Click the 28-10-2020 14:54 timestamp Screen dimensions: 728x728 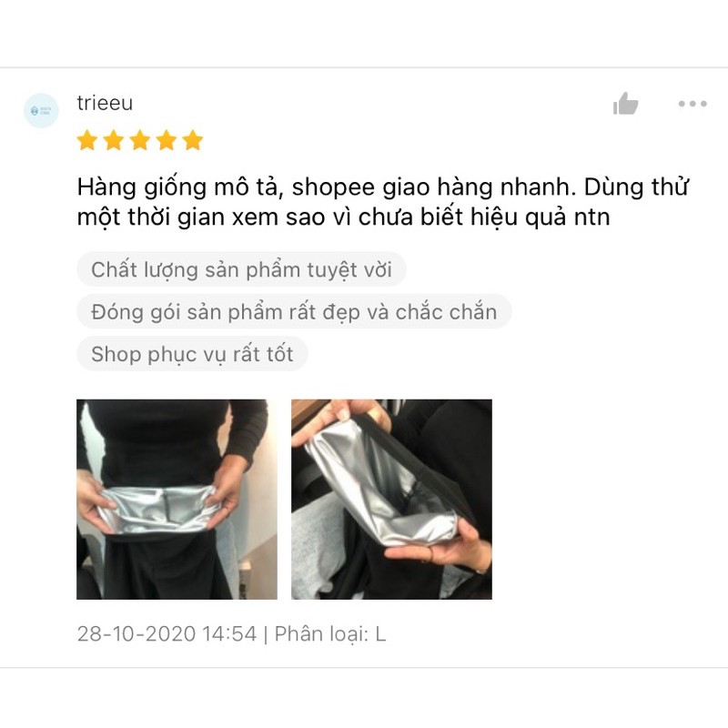pyautogui.click(x=167, y=633)
